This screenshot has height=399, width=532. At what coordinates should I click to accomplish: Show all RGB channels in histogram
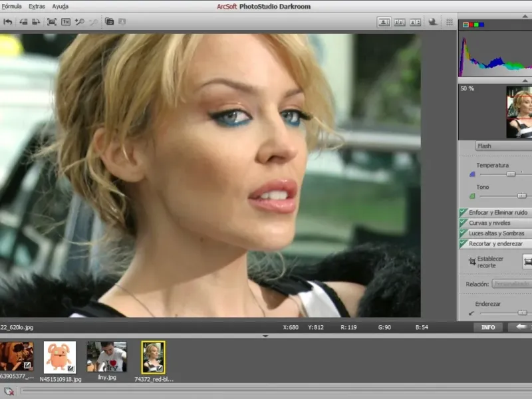[x=466, y=25]
